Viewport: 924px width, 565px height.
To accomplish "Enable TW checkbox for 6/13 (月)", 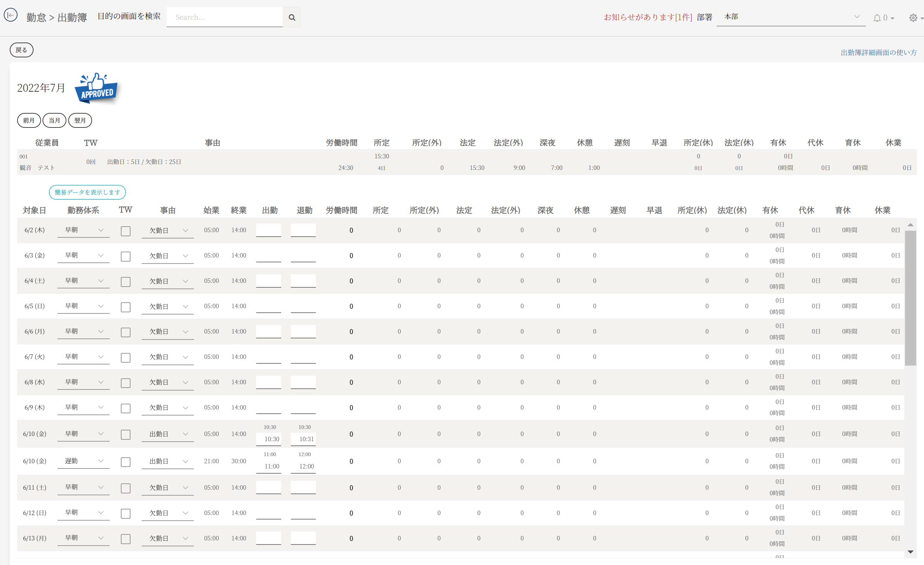I will pos(126,539).
